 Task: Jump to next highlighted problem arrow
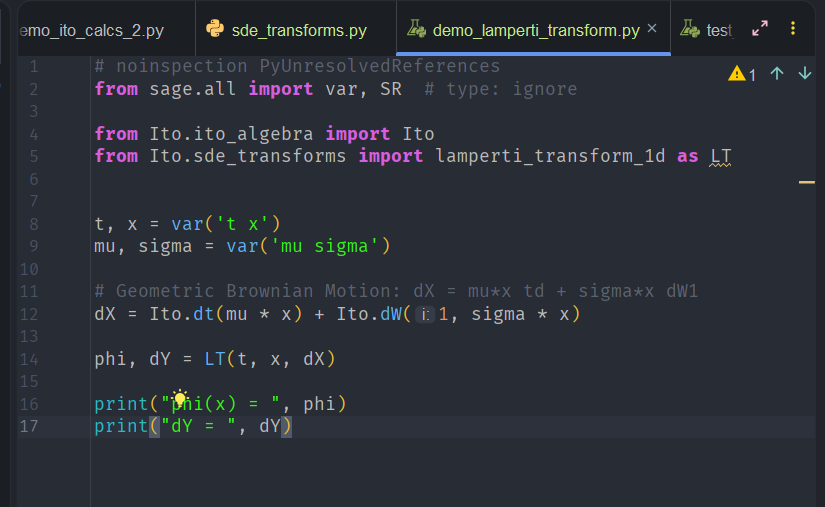[x=804, y=74]
